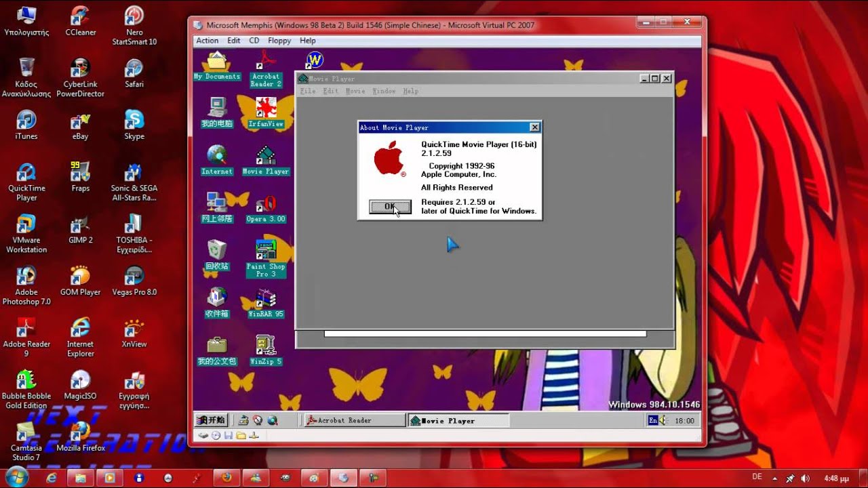The image size is (868, 488).
Task: Switch to Acrobat Reader taskbar button
Action: point(354,420)
